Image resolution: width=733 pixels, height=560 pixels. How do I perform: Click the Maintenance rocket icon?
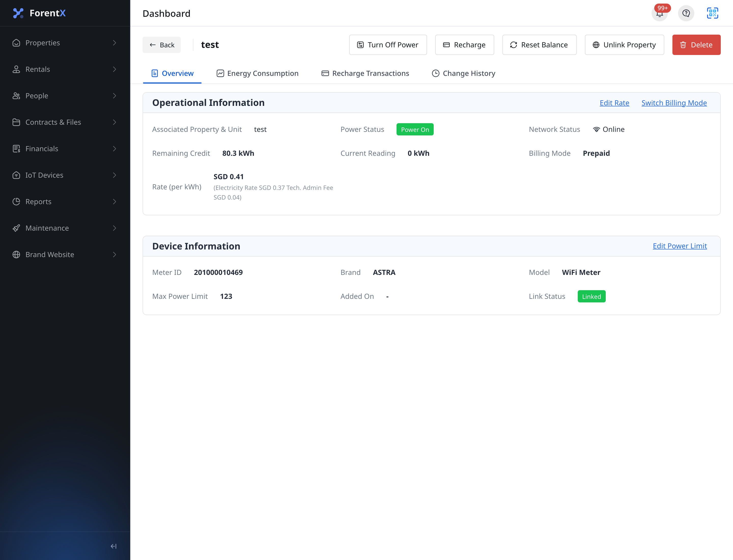click(16, 228)
